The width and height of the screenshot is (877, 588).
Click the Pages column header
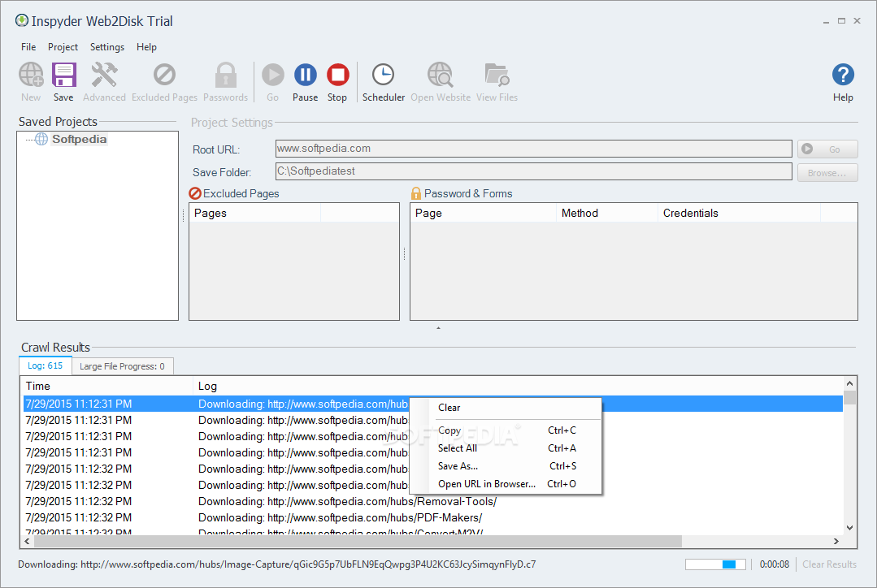[255, 213]
